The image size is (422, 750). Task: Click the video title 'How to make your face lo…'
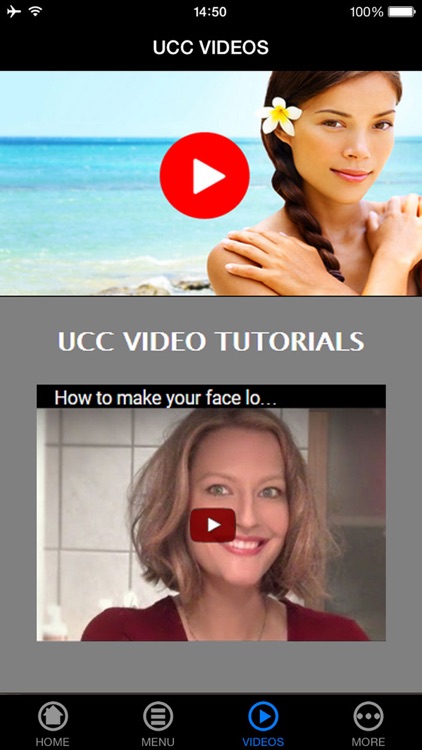(165, 398)
